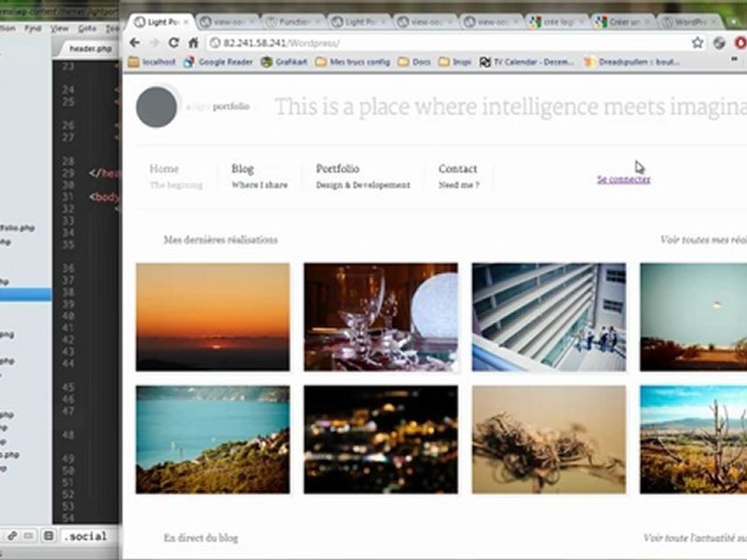Click the Mes dernières réalisations heading

220,240
